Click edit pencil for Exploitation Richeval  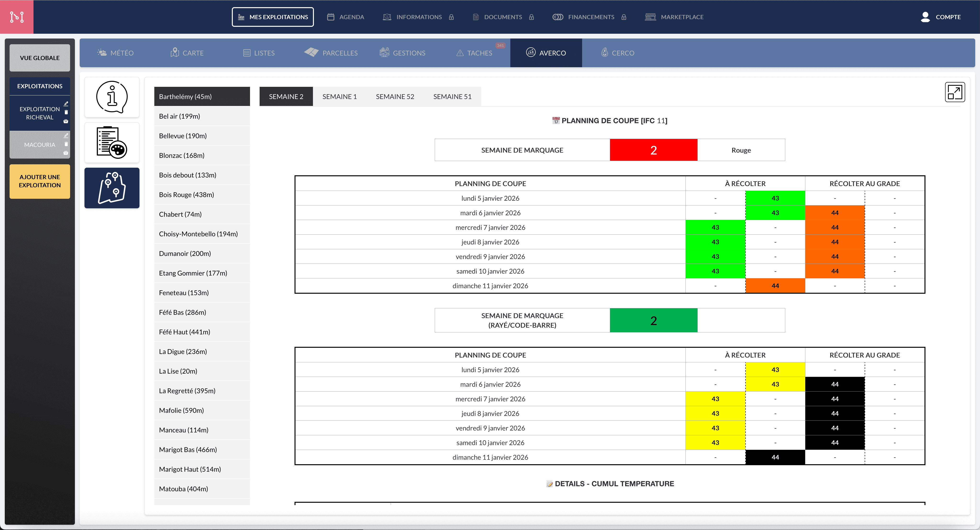[66, 103]
